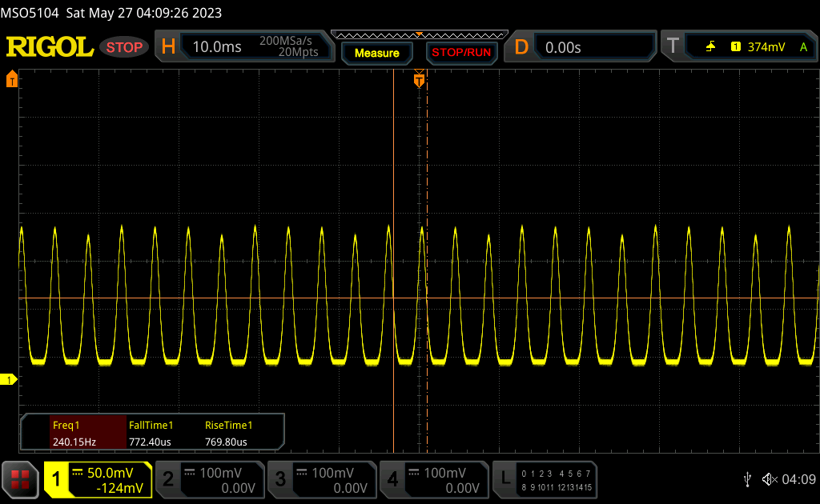Click channel 2 100mV scale value
Screen dimensions: 820x504
click(x=221, y=473)
